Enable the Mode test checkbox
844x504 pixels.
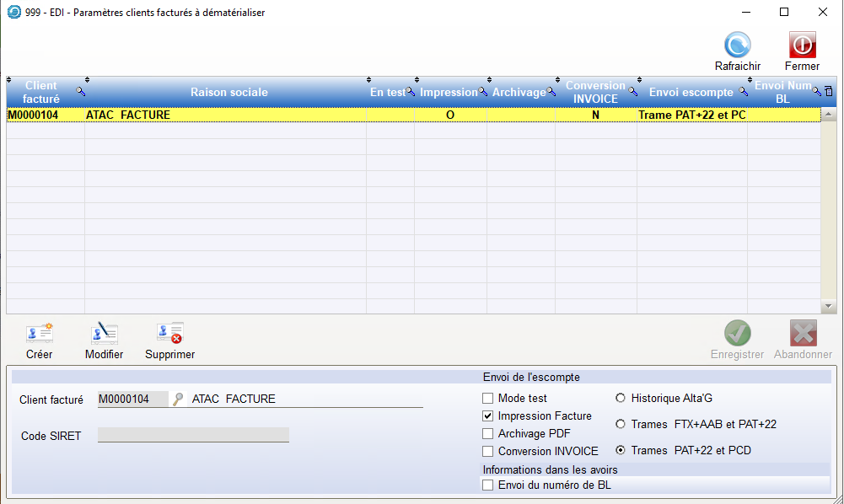tap(487, 399)
